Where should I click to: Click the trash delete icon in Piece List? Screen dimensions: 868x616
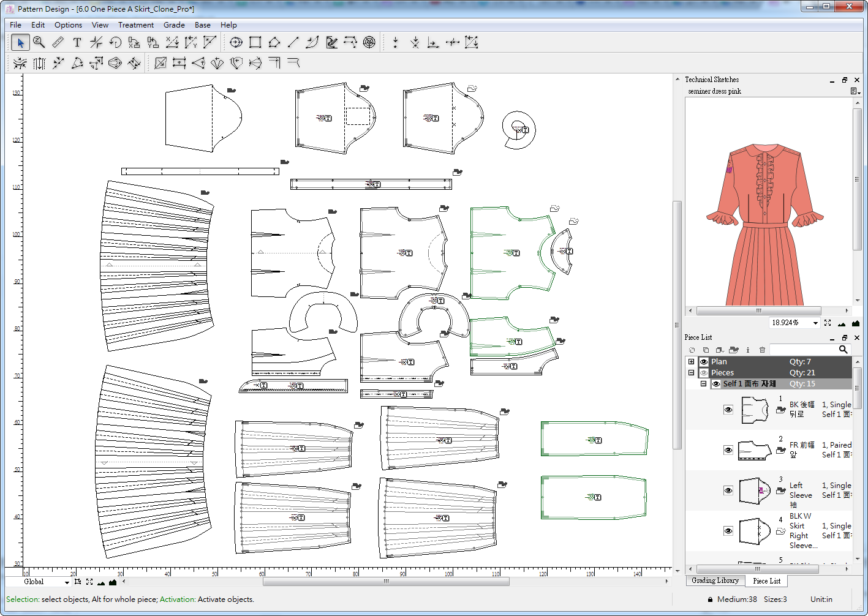pyautogui.click(x=762, y=350)
